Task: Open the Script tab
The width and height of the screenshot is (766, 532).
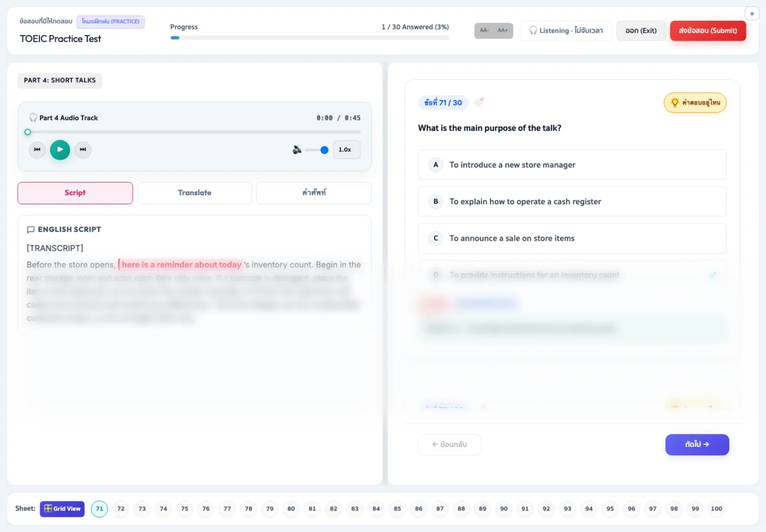Action: click(75, 192)
